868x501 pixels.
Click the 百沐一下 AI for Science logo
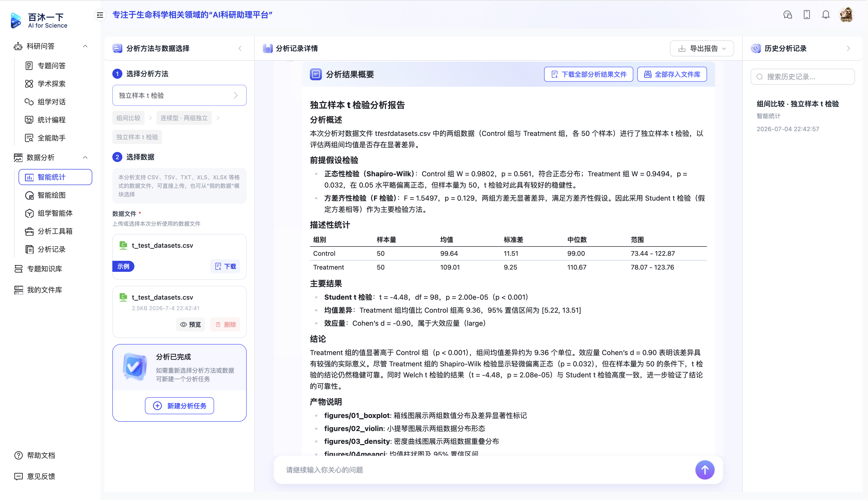tap(39, 20)
